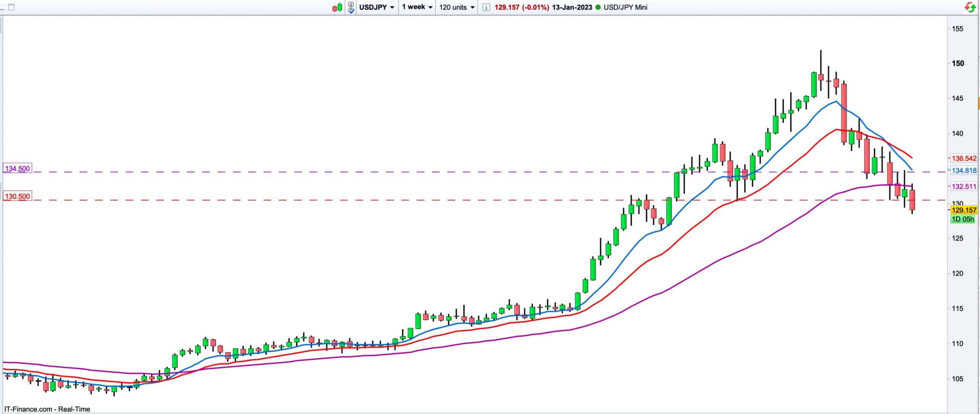
Task: Click the green market status dot
Action: click(x=598, y=7)
